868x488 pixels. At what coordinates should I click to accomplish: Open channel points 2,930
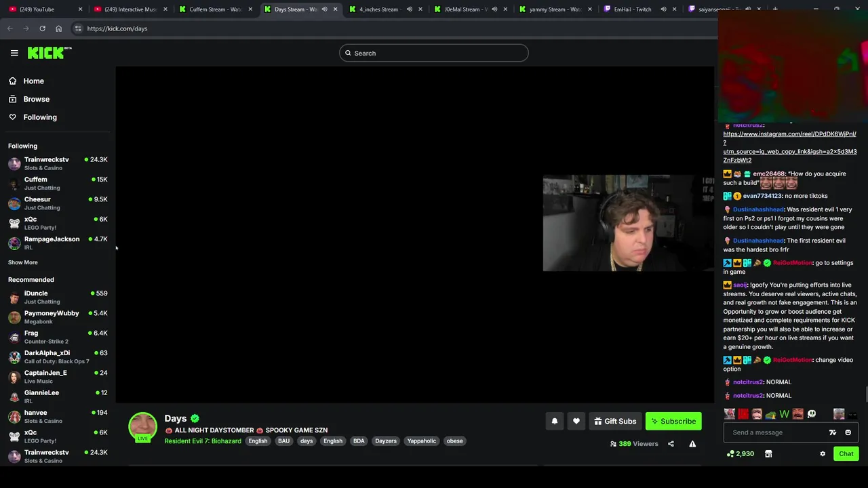741,453
